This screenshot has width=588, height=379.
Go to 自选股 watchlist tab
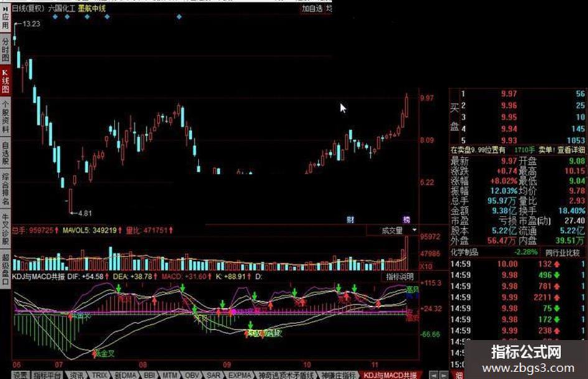coord(5,152)
